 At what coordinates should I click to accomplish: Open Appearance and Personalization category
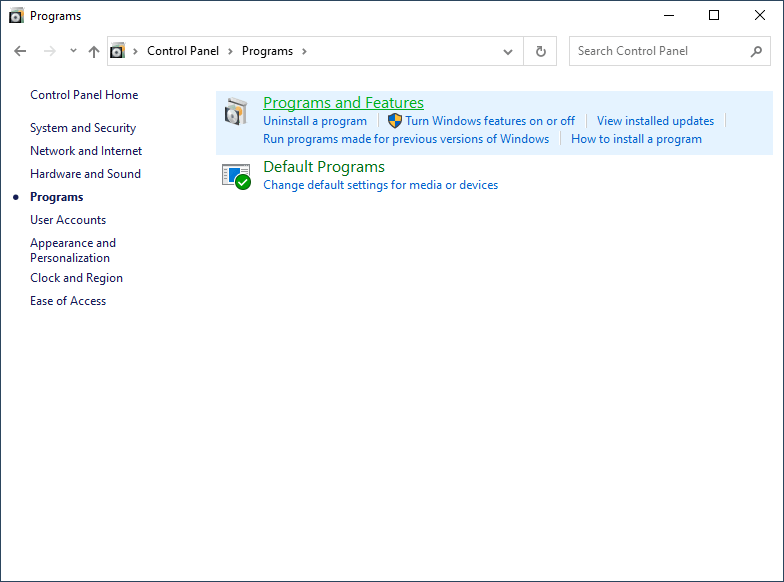[73, 250]
